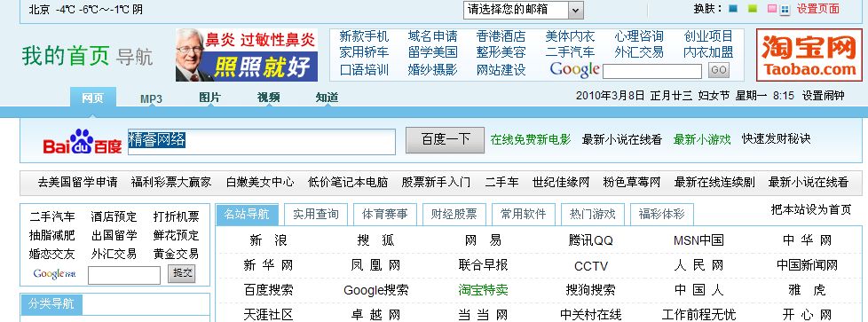Select the 名站导航 tab
This screenshot has height=322, width=868.
pos(247,214)
